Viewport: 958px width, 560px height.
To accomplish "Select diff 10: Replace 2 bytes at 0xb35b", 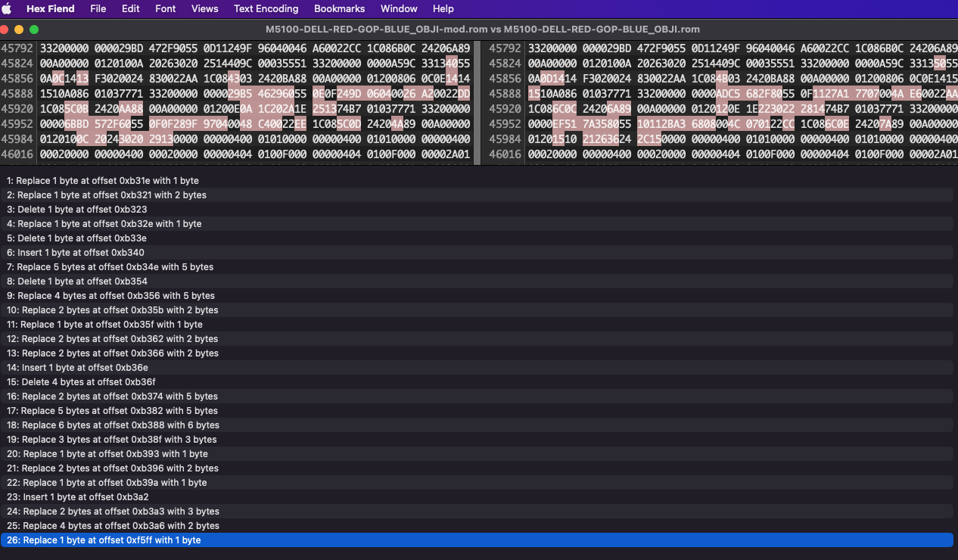I will [x=477, y=310].
